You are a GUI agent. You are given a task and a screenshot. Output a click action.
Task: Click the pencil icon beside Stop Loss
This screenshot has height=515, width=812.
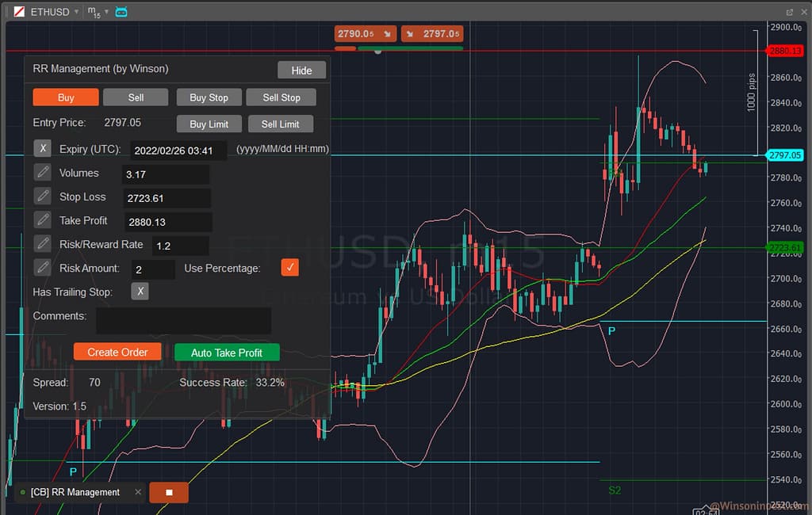(x=43, y=196)
